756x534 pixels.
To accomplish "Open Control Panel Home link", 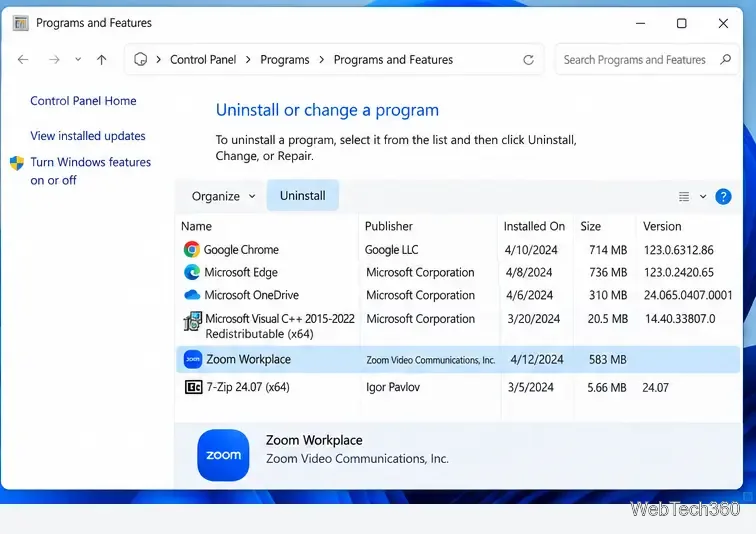I will click(x=83, y=101).
